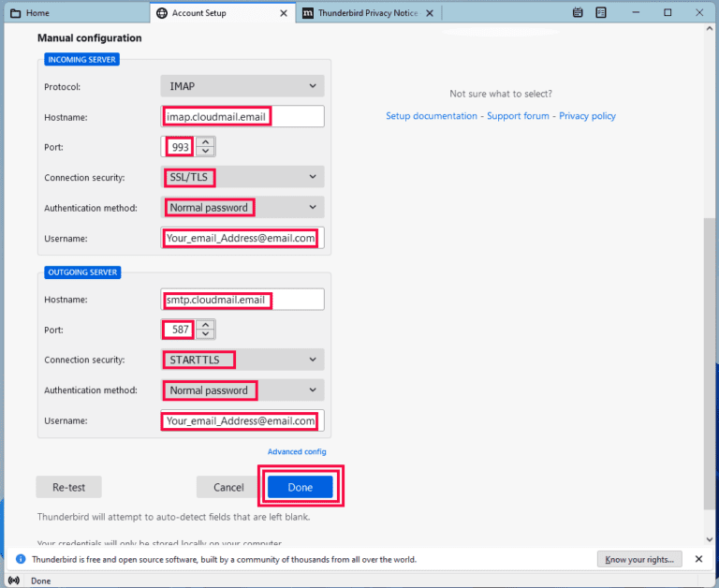Screen dimensions: 719x588
Task: Decrease the outgoing port value
Action: tap(205, 334)
